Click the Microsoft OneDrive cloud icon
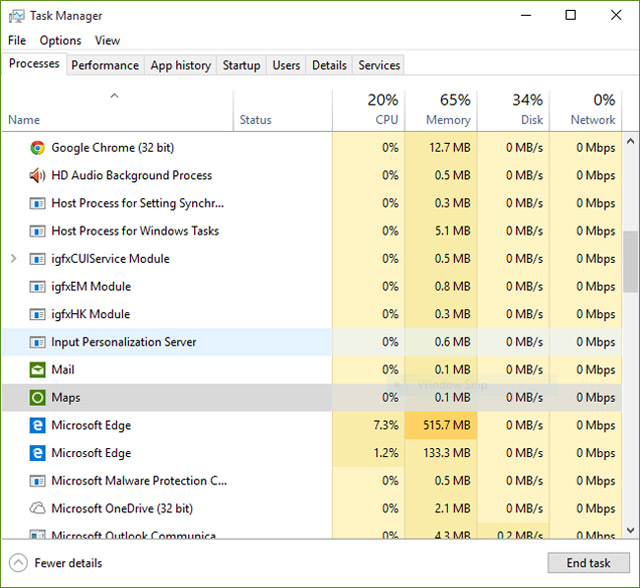640x588 pixels. (38, 508)
